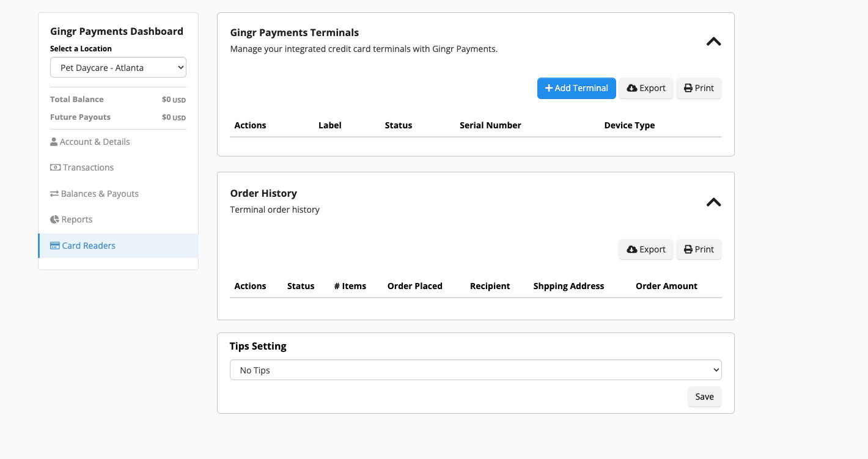Sort orders by Order Amount column
This screenshot has width=868, height=459.
click(x=666, y=286)
